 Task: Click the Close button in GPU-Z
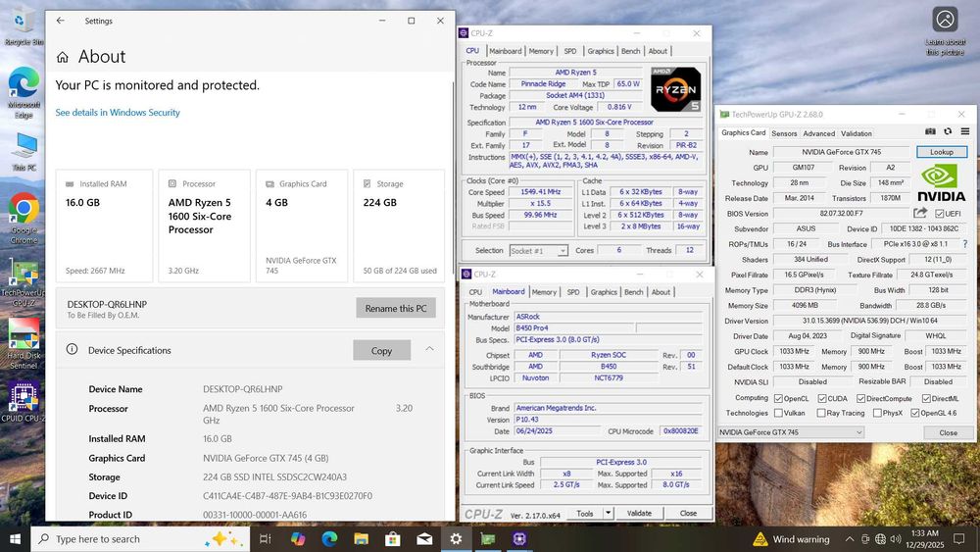point(948,432)
